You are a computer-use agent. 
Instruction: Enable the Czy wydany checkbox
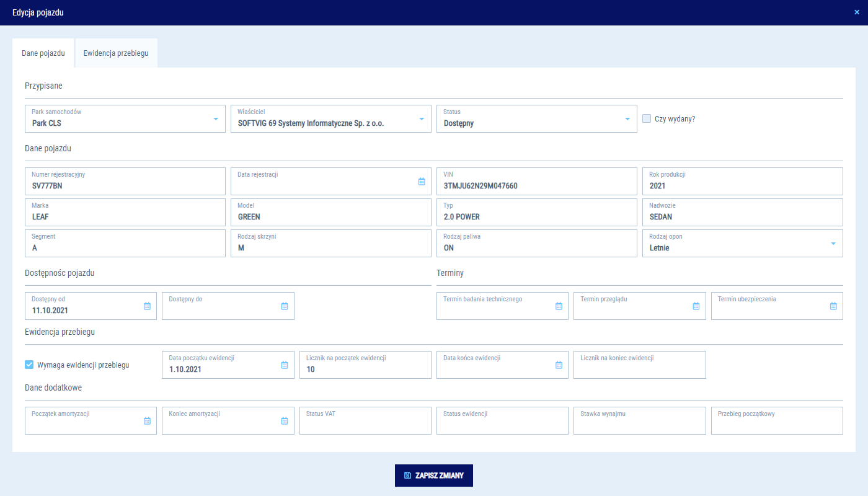pos(647,118)
